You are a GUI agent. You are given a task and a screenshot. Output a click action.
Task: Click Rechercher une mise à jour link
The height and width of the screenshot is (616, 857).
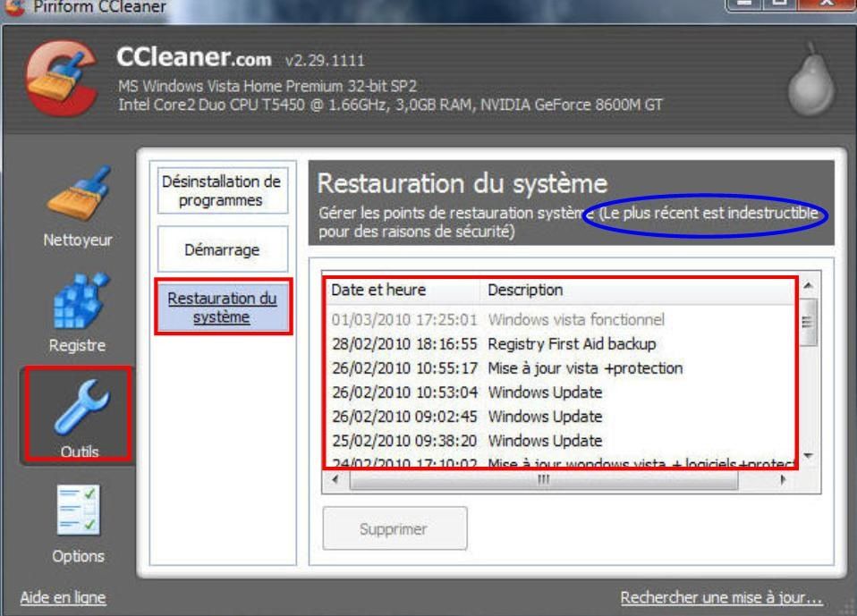721,597
